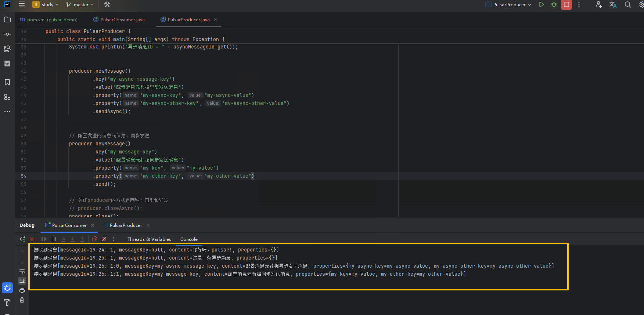Select the Console tab in the debugger
Screen dimensions: 644x315
(189, 239)
